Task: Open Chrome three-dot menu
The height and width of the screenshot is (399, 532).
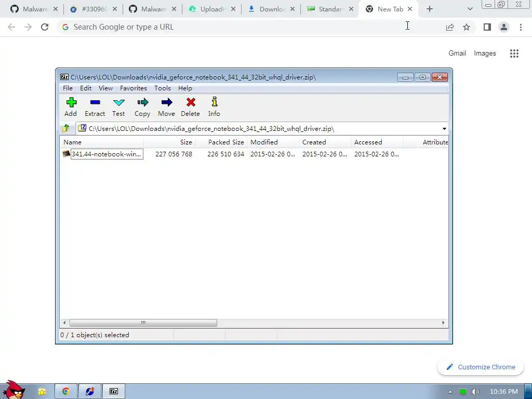Action: pos(521,27)
